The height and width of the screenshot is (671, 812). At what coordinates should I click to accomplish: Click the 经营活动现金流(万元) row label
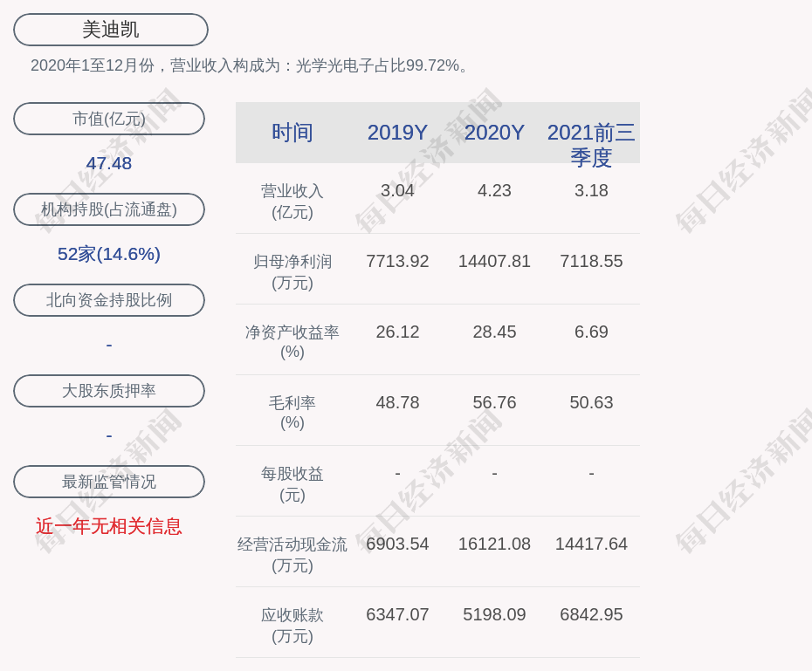[292, 555]
